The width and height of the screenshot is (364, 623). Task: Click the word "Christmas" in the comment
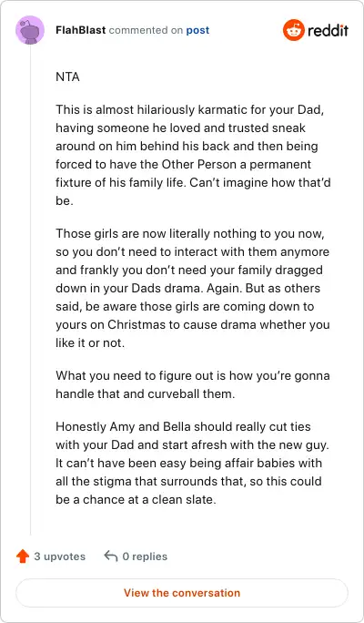136,324
